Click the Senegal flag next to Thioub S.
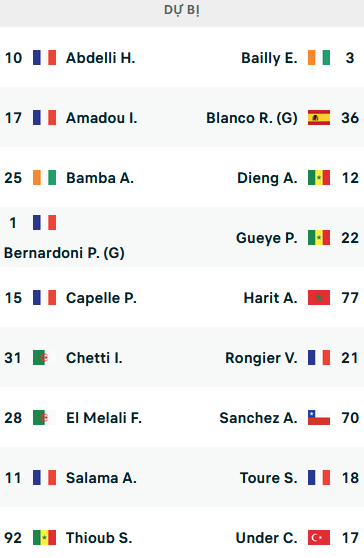This screenshot has width=364, height=558. click(44, 537)
